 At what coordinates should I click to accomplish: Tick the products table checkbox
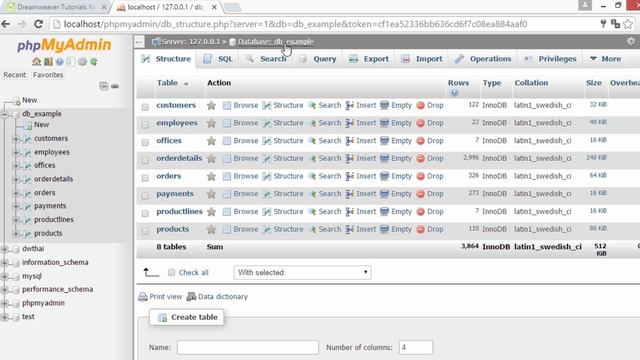(145, 231)
